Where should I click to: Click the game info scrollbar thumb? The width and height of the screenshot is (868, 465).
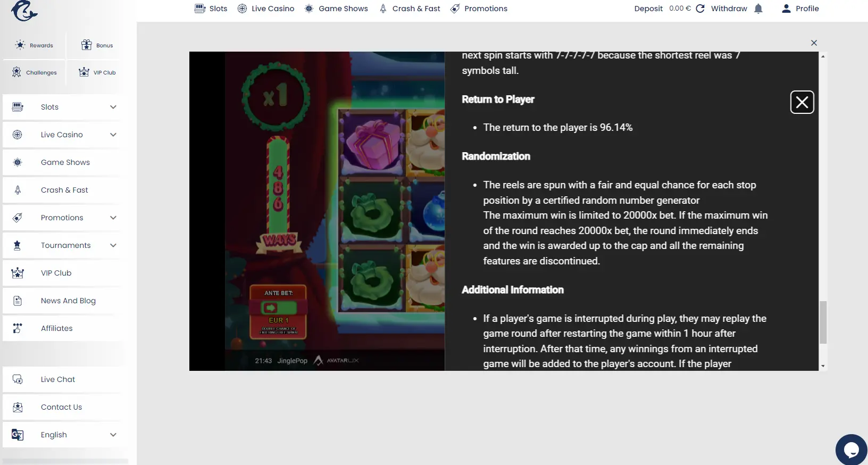coord(823,322)
